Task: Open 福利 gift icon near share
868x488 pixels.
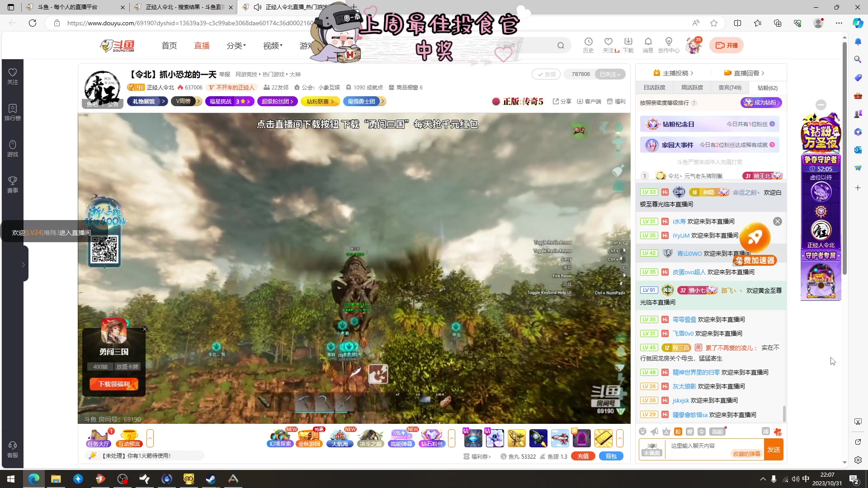Action: tap(616, 101)
